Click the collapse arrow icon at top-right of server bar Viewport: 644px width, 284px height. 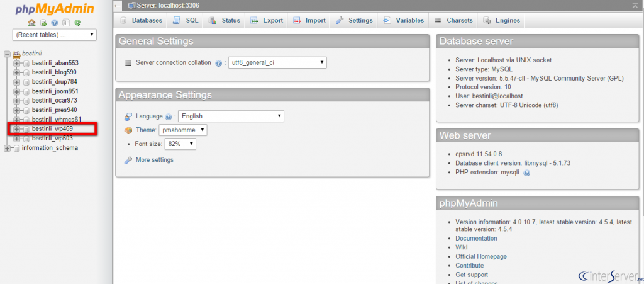635,6
